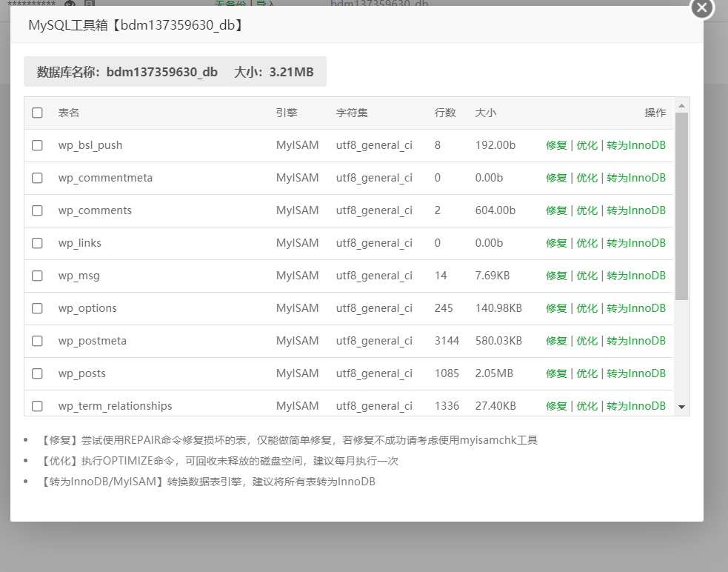Click the 操作 column header
The width and height of the screenshot is (728, 572).
tap(655, 113)
